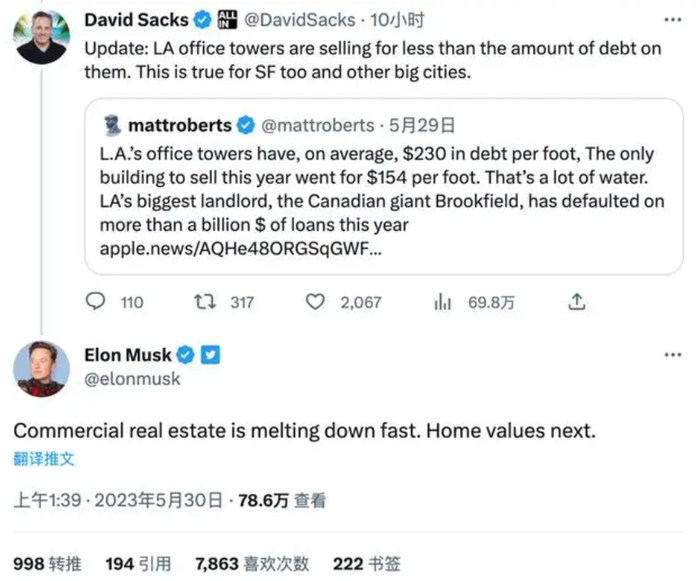The height and width of the screenshot is (581, 700).
Task: Open the more options menu on David Sacks's tweet
Action: 674,19
